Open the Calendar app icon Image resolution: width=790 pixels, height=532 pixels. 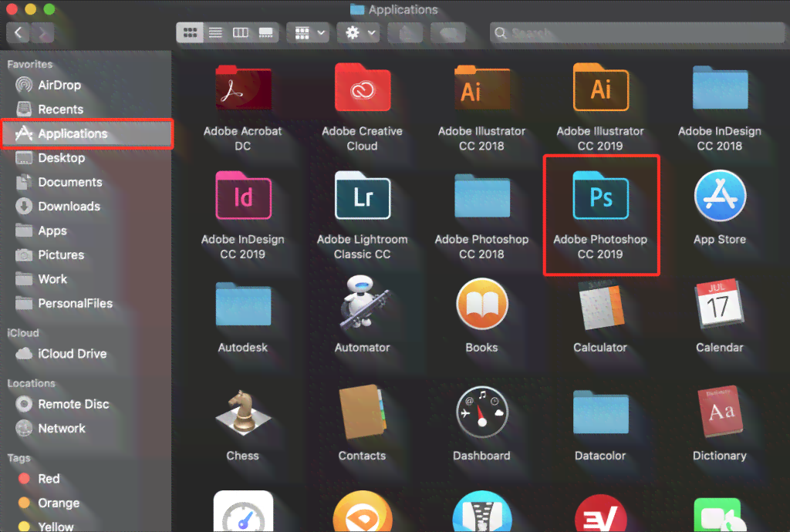tap(720, 304)
